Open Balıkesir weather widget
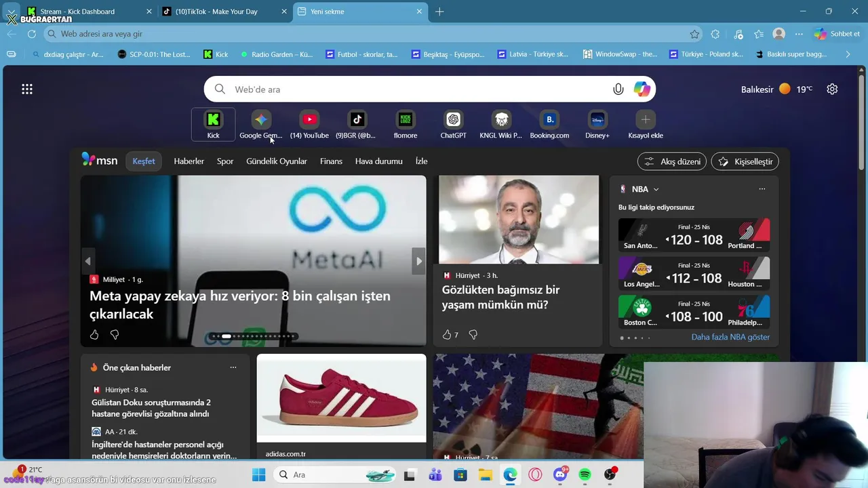868x488 pixels. [777, 89]
